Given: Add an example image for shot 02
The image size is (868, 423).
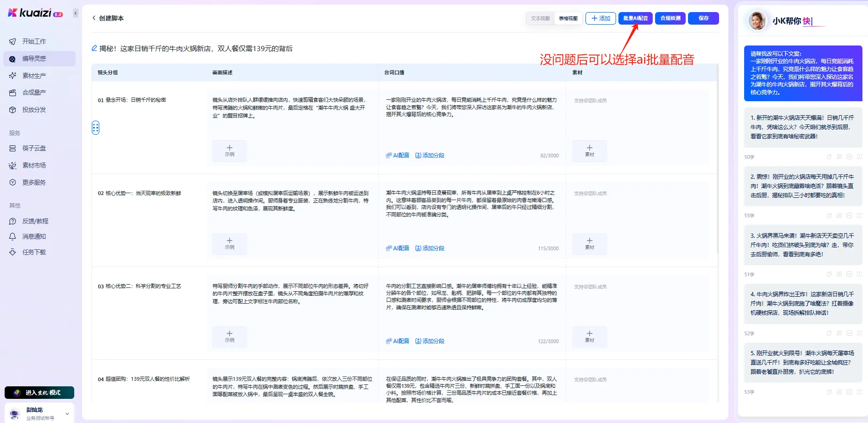Looking at the screenshot, I should point(230,244).
